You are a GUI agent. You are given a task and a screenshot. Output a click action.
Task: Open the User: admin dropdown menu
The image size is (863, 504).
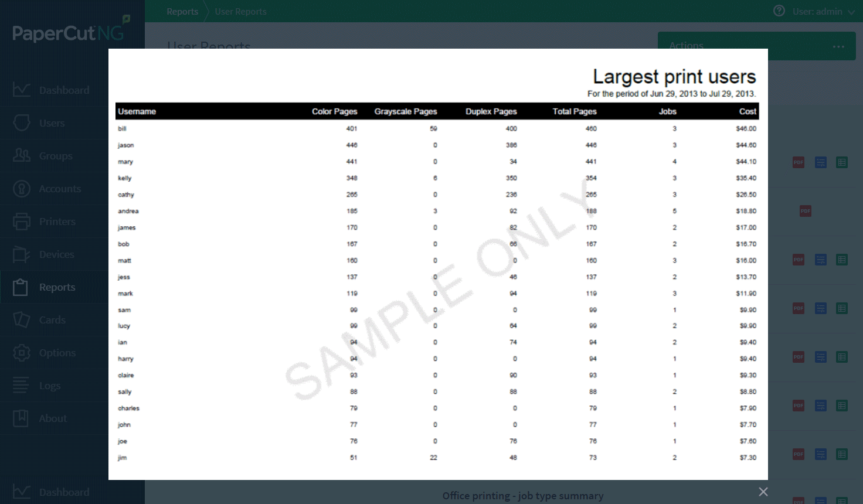(x=824, y=11)
